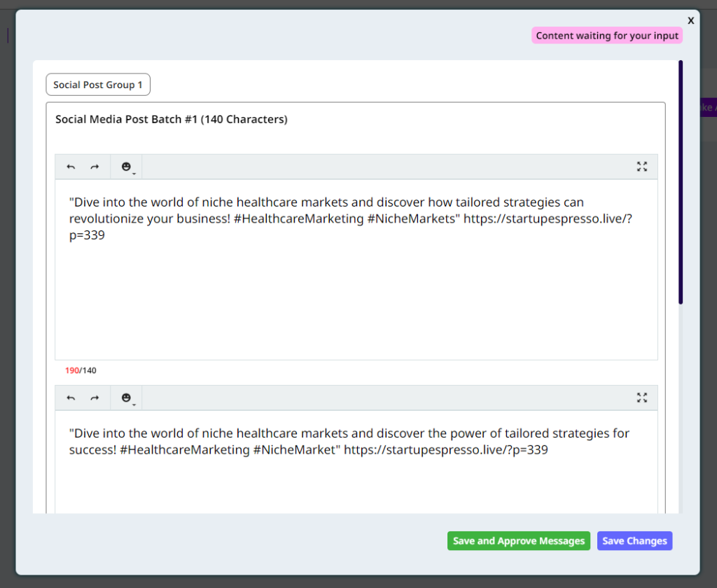The image size is (717, 588).
Task: Click Redo in the first post editor
Action: tap(95, 167)
